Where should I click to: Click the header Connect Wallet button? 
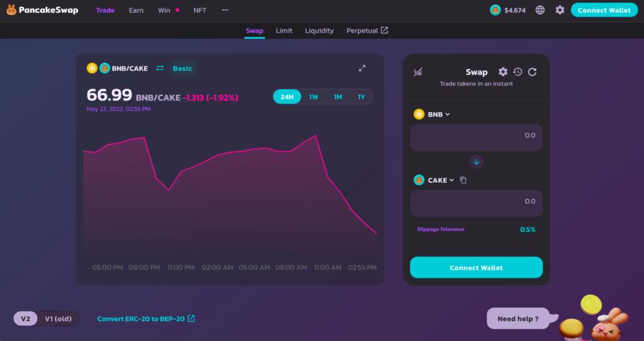pyautogui.click(x=604, y=10)
